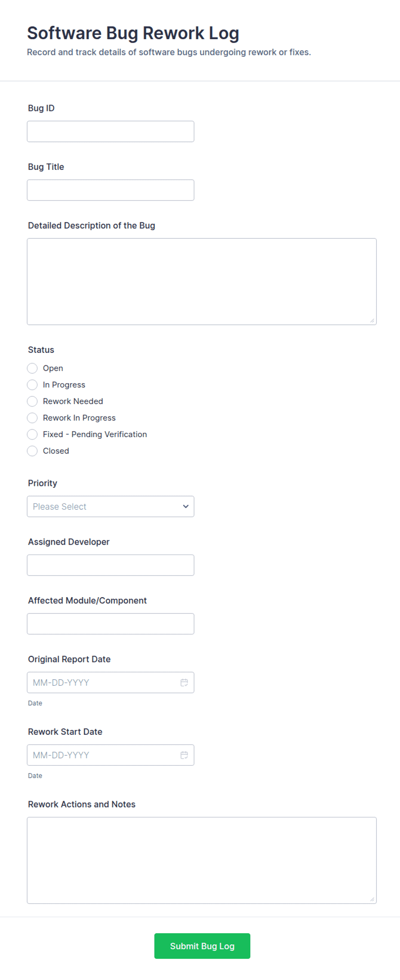Open calendar picker for Rework Start Date
The image size is (400, 980).
184,755
